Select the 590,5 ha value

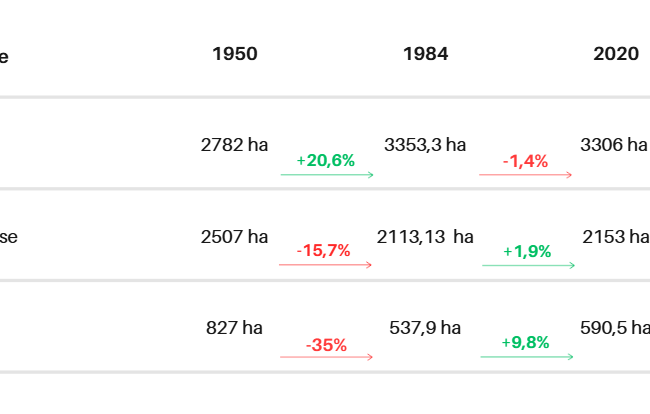pyautogui.click(x=614, y=327)
